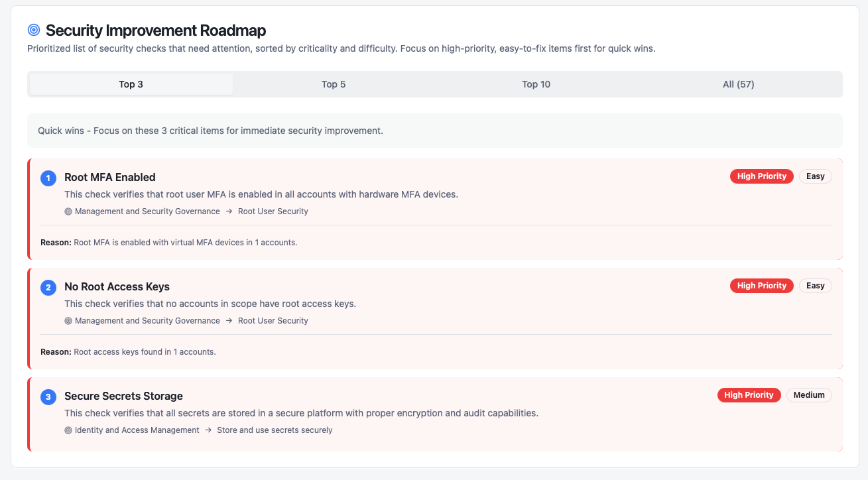
Task: Click description about no root access keys
Action: tap(210, 304)
